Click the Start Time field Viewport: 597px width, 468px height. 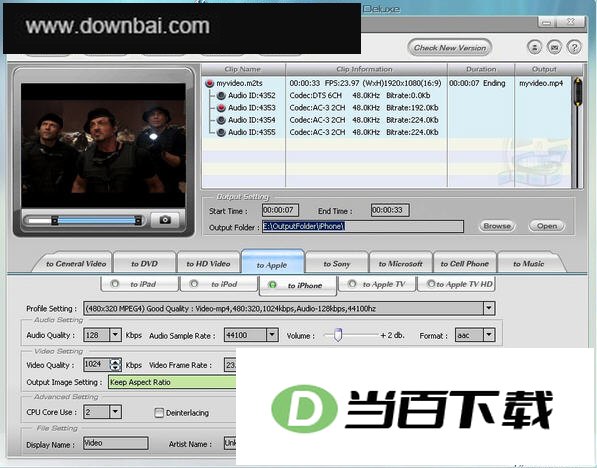click(280, 210)
